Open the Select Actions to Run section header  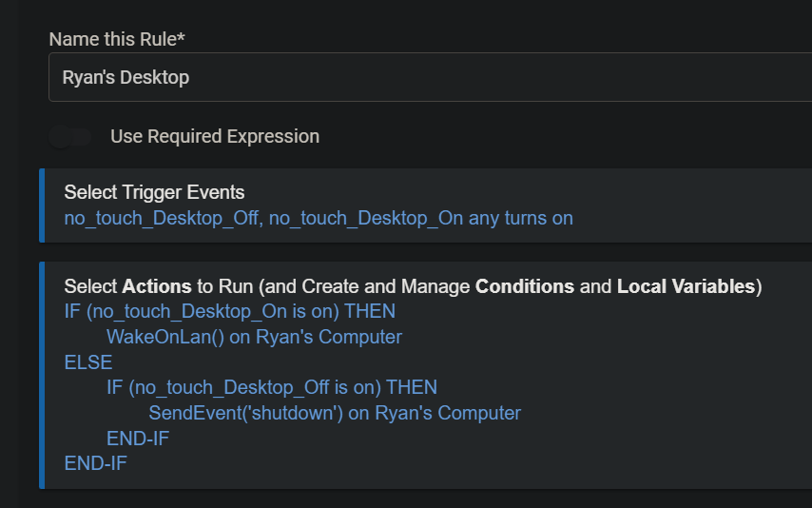(x=413, y=286)
